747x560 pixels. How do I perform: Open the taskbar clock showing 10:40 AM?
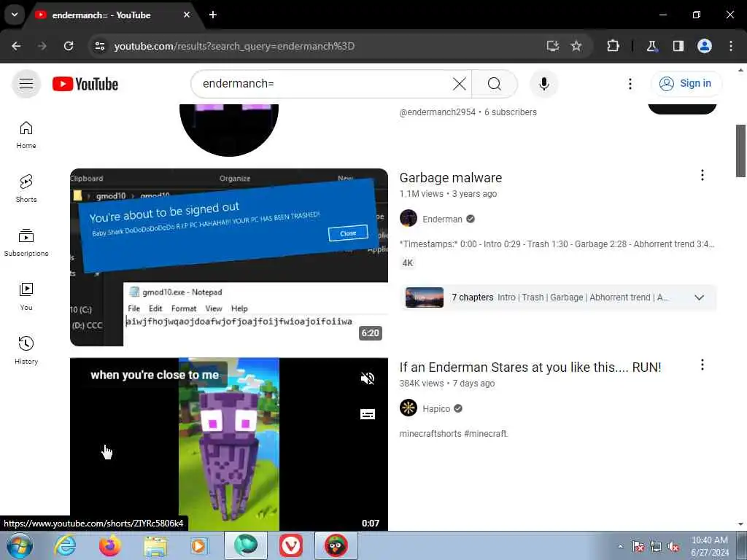click(x=709, y=546)
